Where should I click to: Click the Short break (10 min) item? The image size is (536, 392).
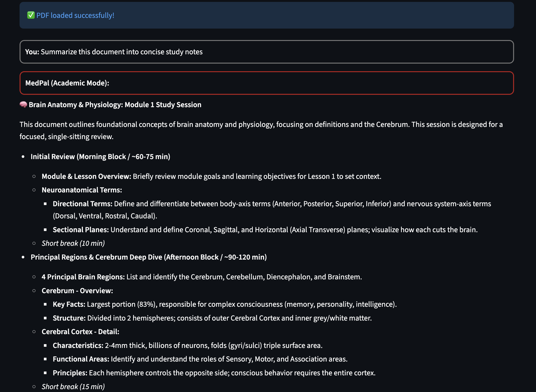(x=73, y=243)
